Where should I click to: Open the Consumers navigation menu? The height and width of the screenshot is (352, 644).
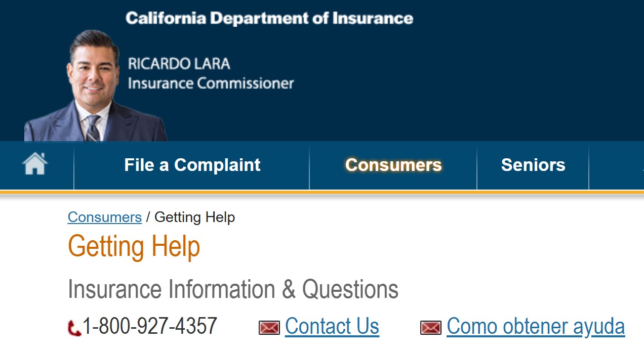point(393,165)
